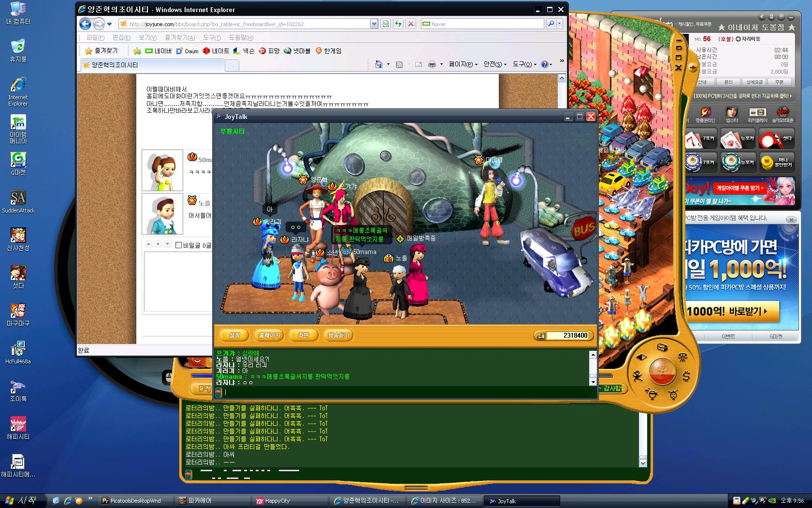Click the orange arrow on game frame
The height and width of the screenshot is (508, 812).
click(694, 68)
